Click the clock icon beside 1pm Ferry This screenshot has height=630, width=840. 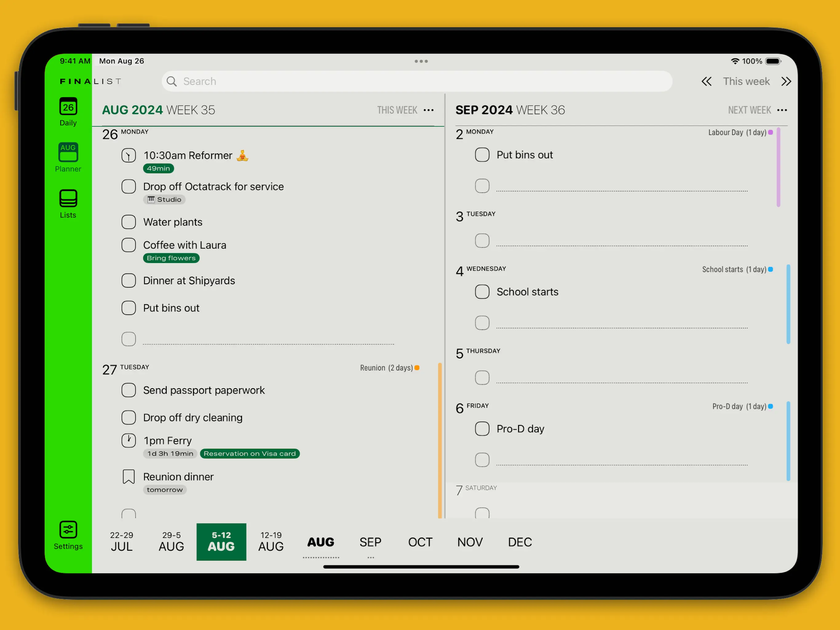point(128,441)
